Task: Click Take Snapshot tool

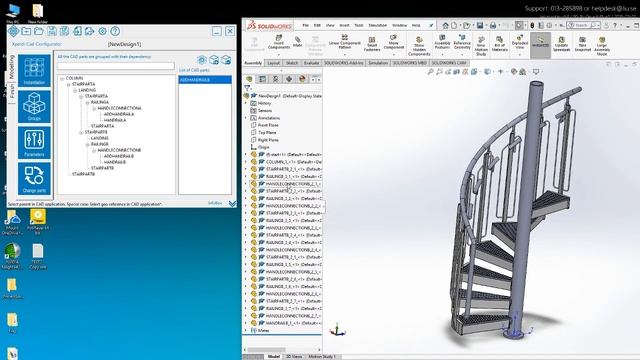Action: (x=582, y=44)
